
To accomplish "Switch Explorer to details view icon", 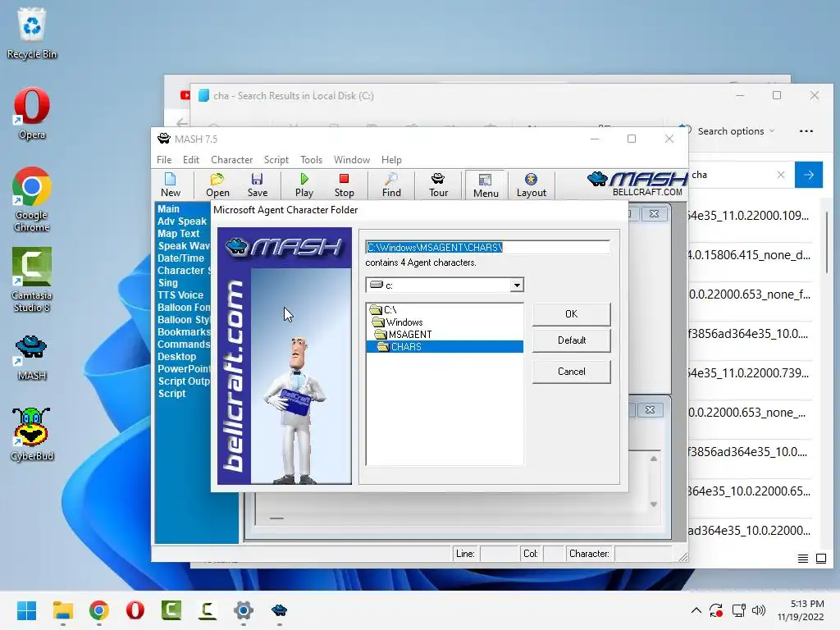I will click(802, 559).
